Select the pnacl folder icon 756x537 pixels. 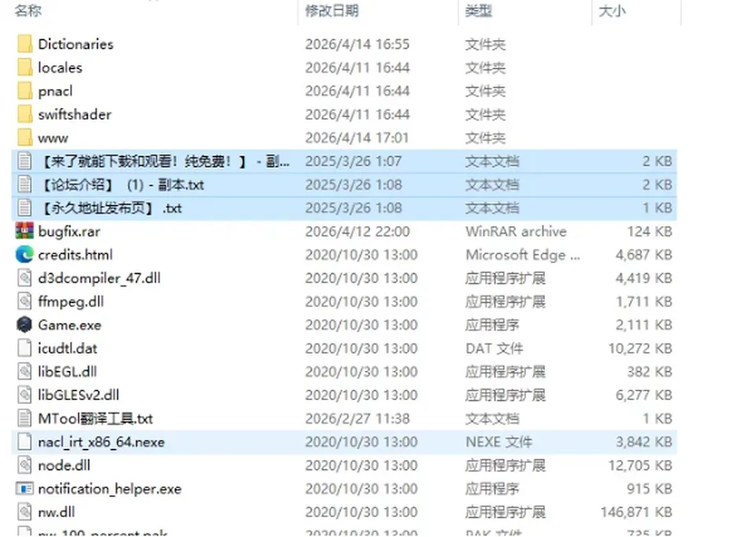[x=24, y=91]
